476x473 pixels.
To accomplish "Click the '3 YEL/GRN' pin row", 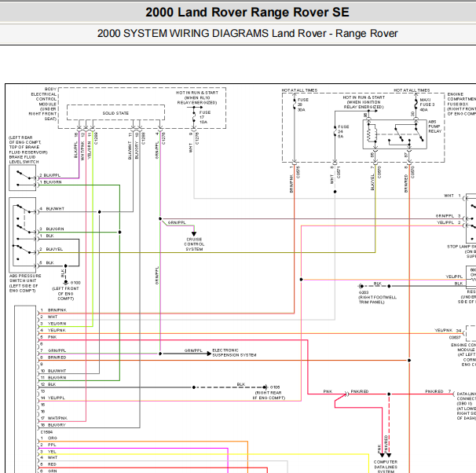I will click(53, 324).
